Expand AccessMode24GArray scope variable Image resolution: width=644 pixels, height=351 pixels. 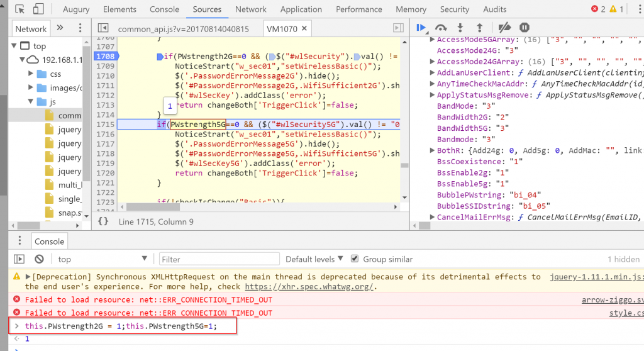pyautogui.click(x=432, y=62)
